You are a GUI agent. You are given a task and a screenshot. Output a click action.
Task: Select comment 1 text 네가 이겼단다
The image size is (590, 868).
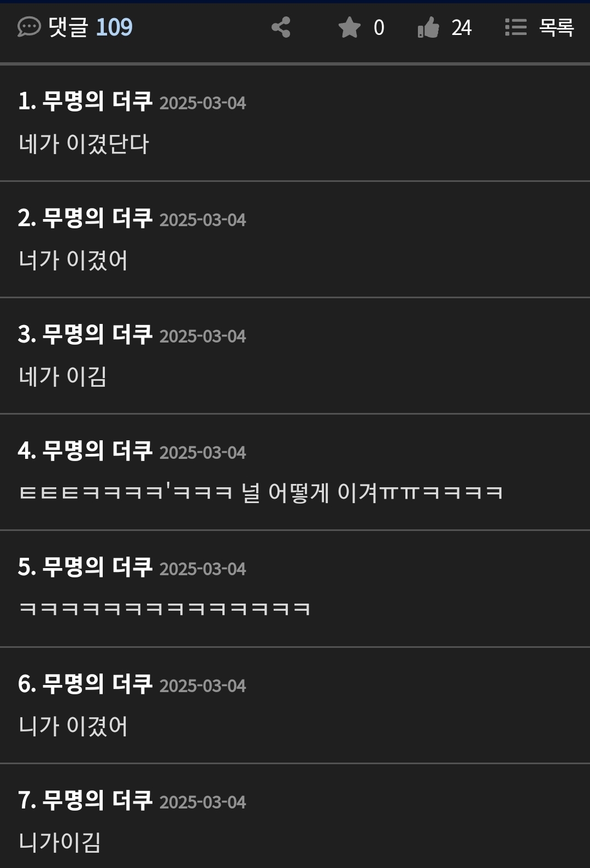(84, 144)
